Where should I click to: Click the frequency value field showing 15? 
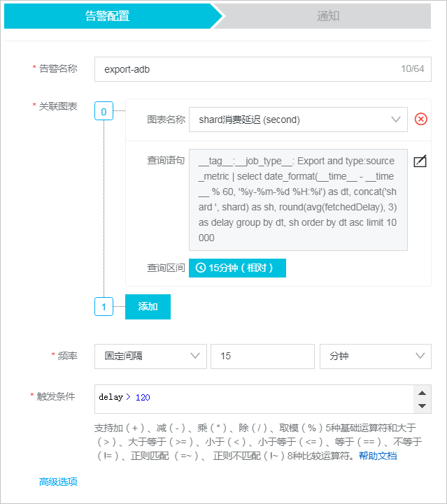(262, 356)
